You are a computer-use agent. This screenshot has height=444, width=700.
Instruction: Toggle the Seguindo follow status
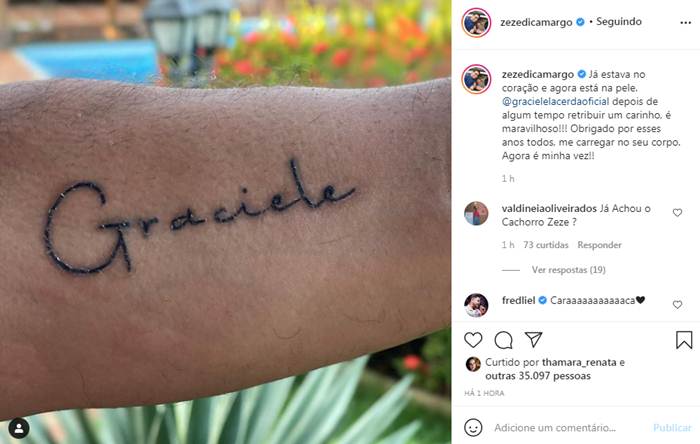tap(619, 21)
